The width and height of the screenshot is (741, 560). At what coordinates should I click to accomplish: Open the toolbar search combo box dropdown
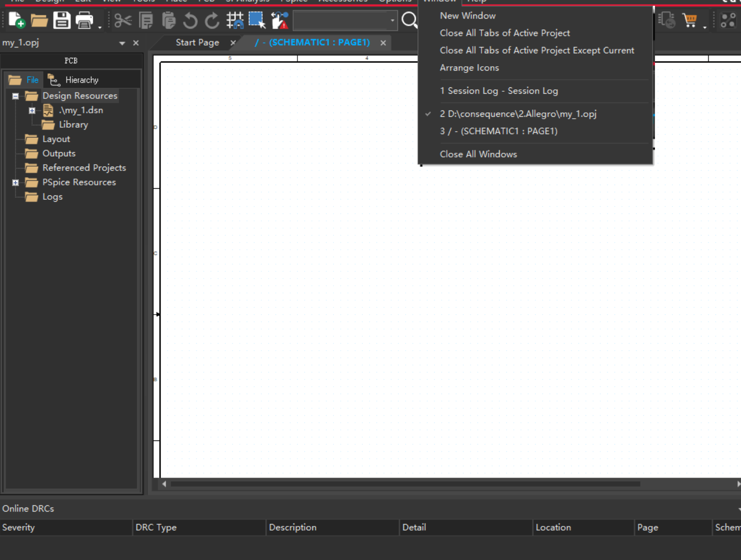pos(392,21)
